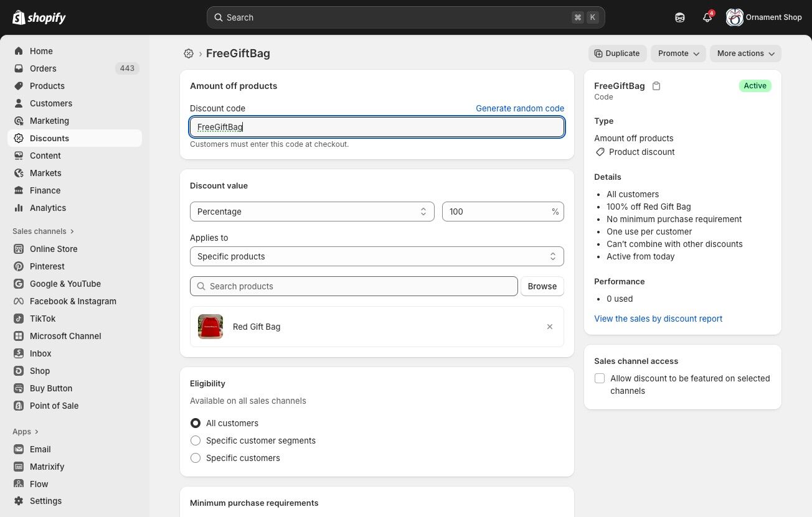Click the Facebook & Instagram Meta icon
The height and width of the screenshot is (517, 812).
[19, 301]
